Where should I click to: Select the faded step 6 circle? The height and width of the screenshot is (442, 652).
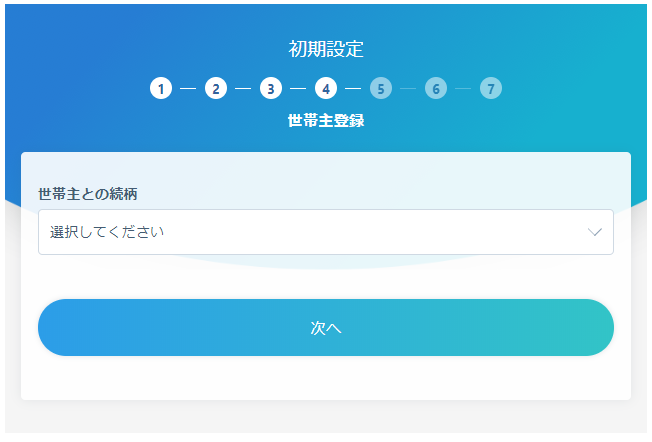pos(435,88)
